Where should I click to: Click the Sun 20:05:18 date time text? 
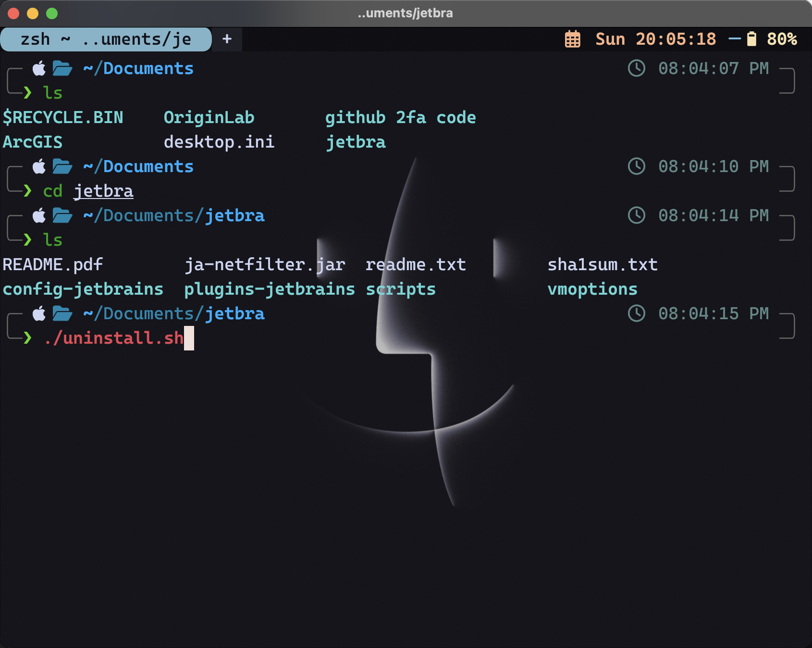tap(655, 39)
